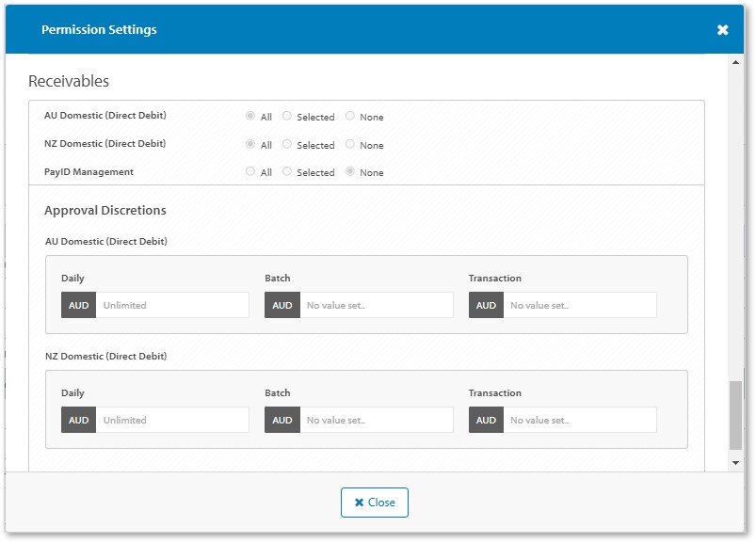756x543 pixels.
Task: Choose Selected for PayID Management
Action: coord(287,172)
